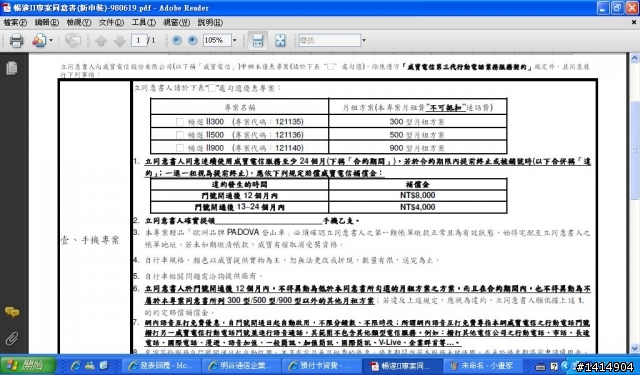The image size is (640, 375).
Task: Click the 門號開通後 13~24 個月內 cell
Action: [240, 207]
